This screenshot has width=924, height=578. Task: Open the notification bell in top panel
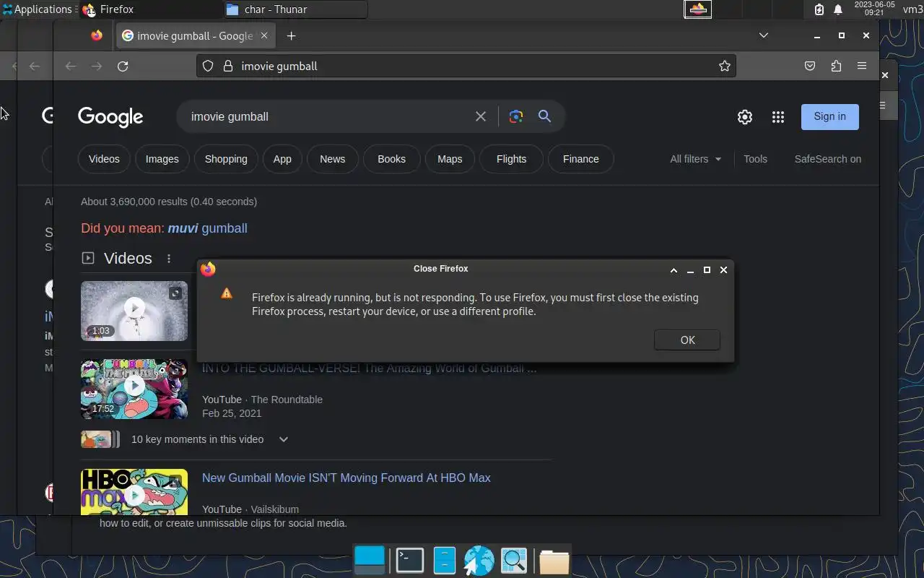point(838,9)
